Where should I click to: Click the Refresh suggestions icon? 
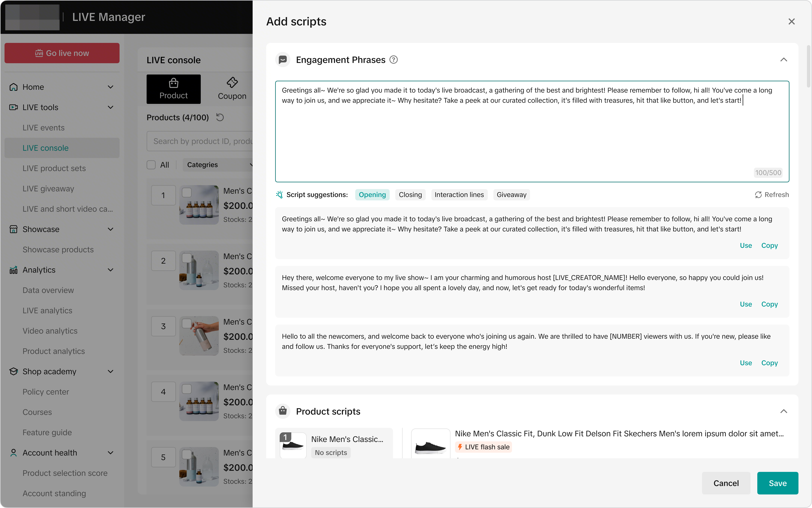click(758, 195)
